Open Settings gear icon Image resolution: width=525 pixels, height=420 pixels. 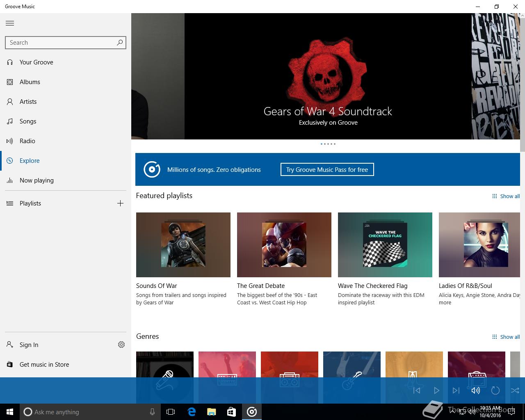121,345
